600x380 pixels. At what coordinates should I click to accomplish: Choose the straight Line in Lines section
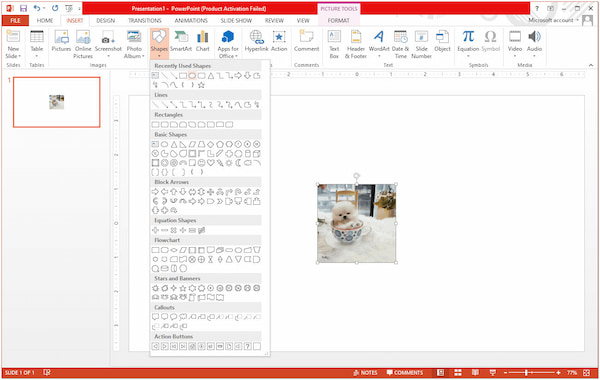point(155,104)
